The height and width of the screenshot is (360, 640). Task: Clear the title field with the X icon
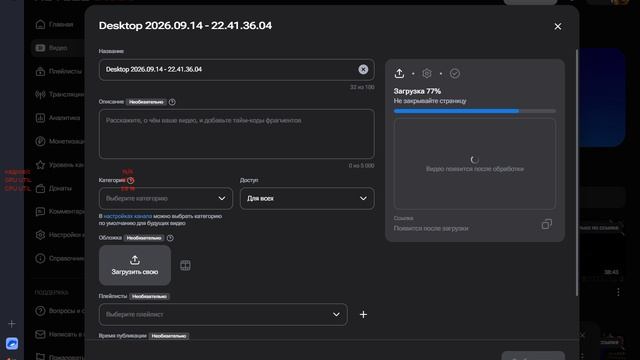(363, 69)
